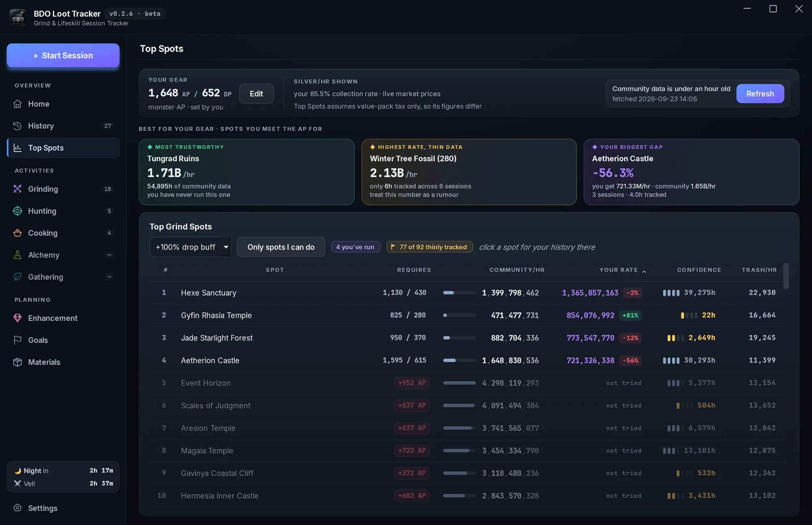
Task: Click the grind spots table scrollbar
Action: point(786,276)
